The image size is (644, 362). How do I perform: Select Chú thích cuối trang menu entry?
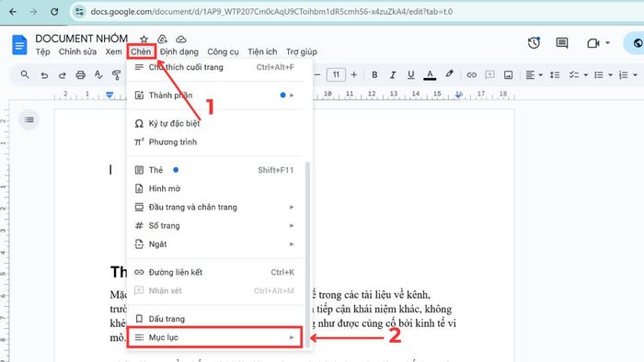(x=214, y=67)
